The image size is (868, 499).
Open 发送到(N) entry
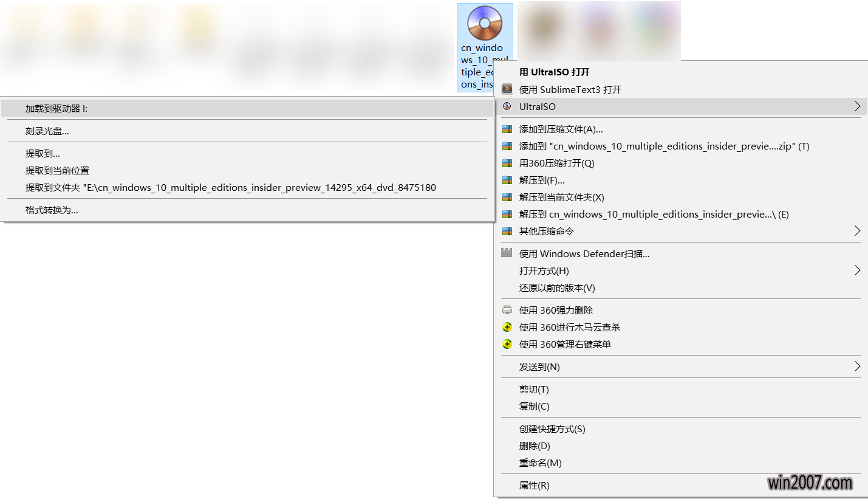coord(681,367)
